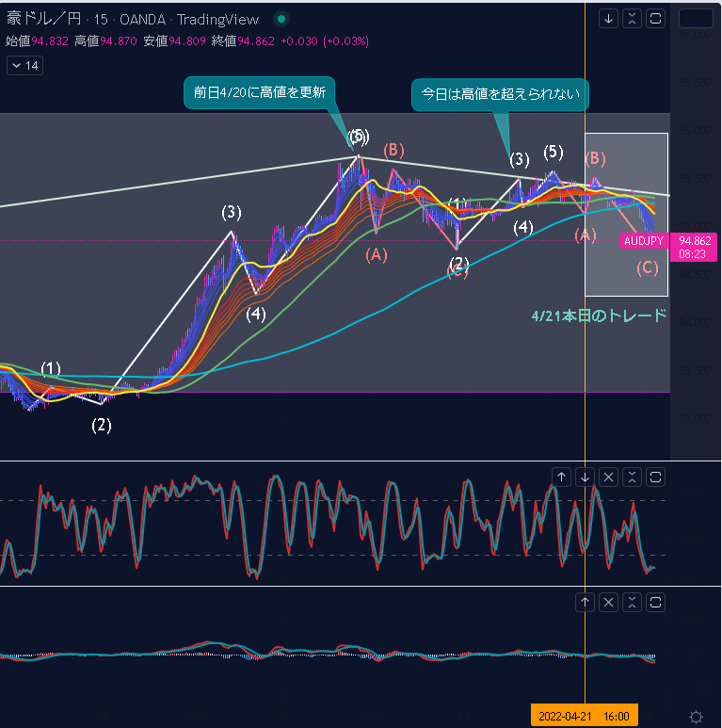Viewport: 722px width, 728px height.
Task: Click the OANDA source label
Action: tap(142, 20)
